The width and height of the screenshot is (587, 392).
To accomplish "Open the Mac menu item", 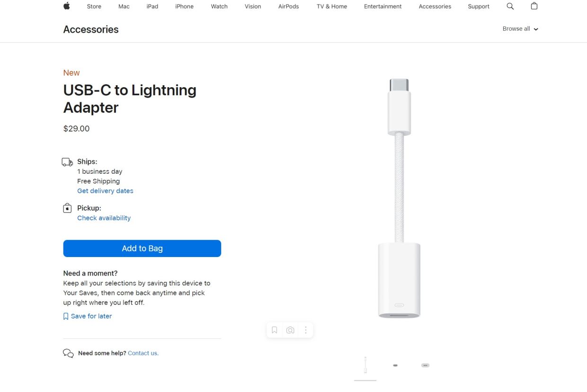I will (124, 7).
